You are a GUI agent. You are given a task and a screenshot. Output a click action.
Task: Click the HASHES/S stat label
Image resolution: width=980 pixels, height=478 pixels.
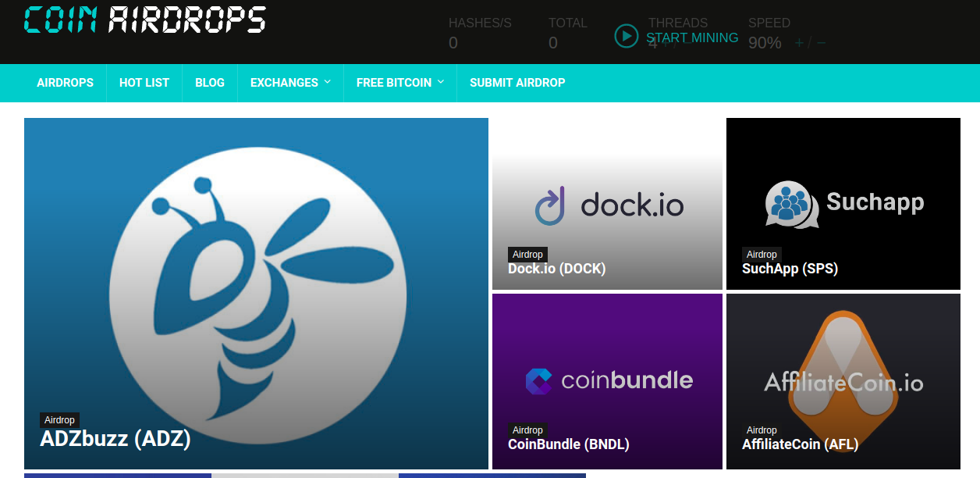[480, 23]
